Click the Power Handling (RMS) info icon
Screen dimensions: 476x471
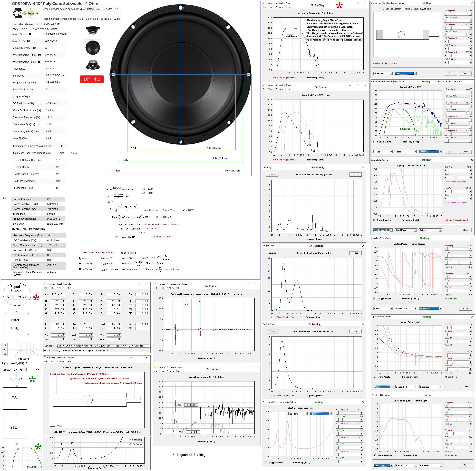tap(39, 55)
